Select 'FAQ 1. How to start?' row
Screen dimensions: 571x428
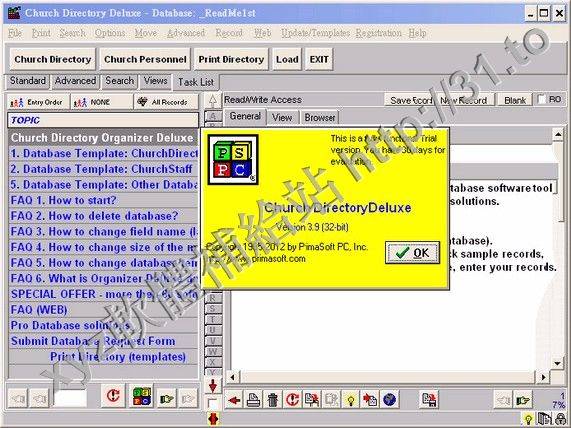click(103, 200)
